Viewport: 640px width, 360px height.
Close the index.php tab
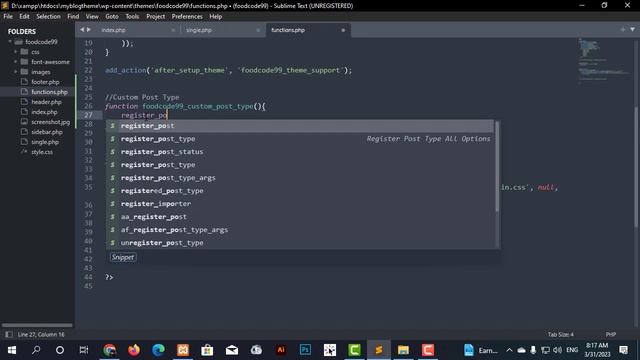pos(173,30)
